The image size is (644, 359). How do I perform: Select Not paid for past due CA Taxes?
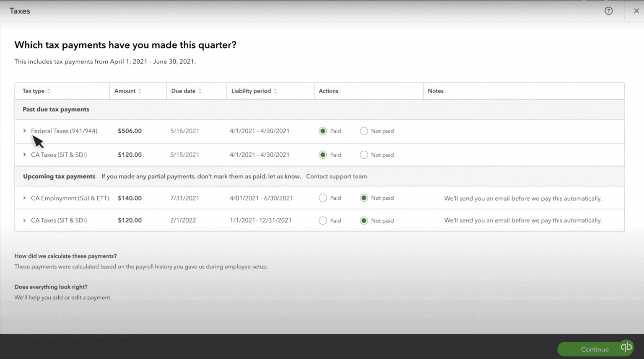(364, 155)
